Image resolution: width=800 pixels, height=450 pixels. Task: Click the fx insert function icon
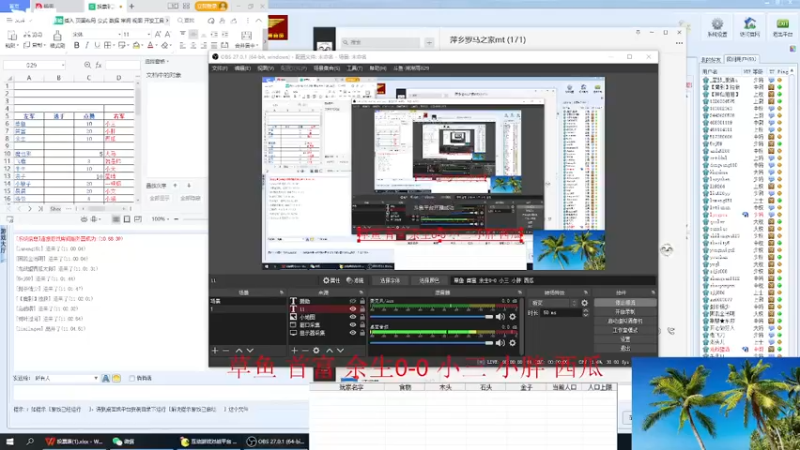pyautogui.click(x=98, y=65)
